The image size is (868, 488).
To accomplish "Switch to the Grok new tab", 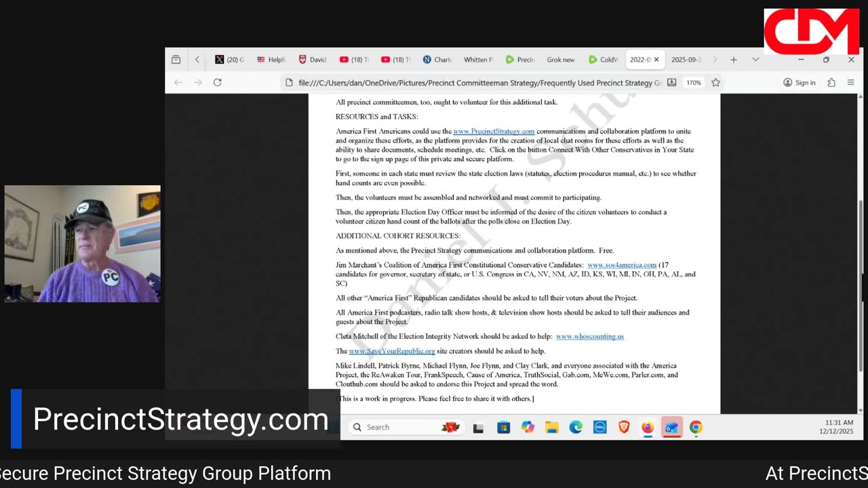I will (561, 60).
